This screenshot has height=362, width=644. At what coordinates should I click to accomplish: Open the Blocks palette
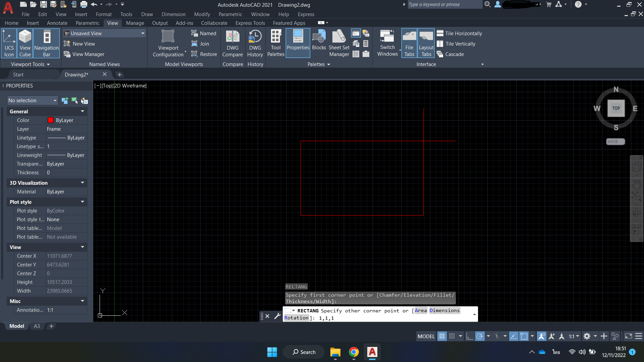click(x=319, y=40)
